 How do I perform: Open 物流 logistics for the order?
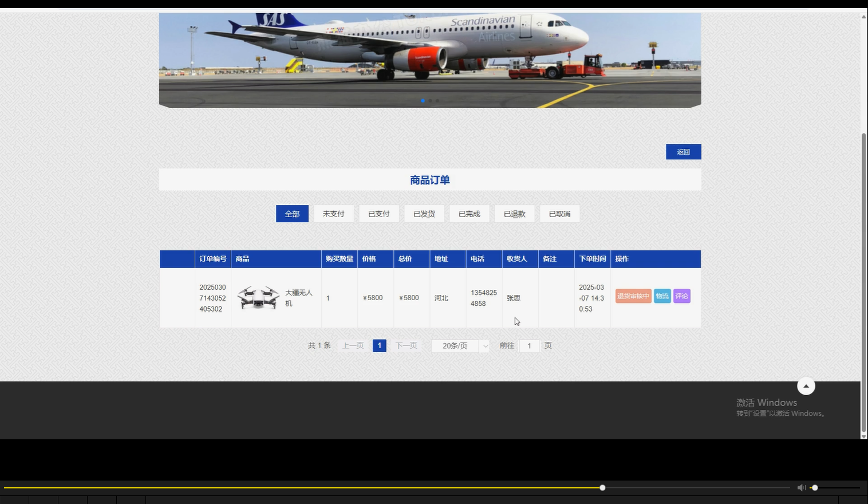coord(662,296)
